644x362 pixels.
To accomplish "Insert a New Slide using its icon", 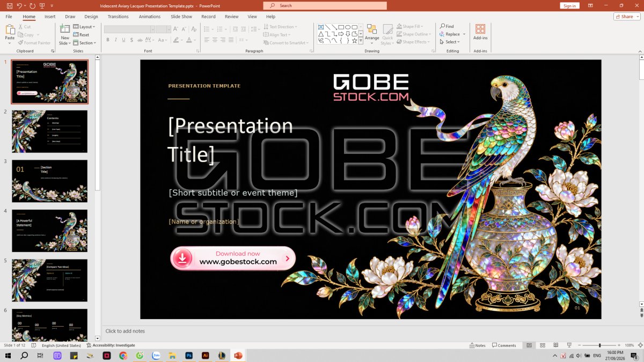I will (x=65, y=29).
